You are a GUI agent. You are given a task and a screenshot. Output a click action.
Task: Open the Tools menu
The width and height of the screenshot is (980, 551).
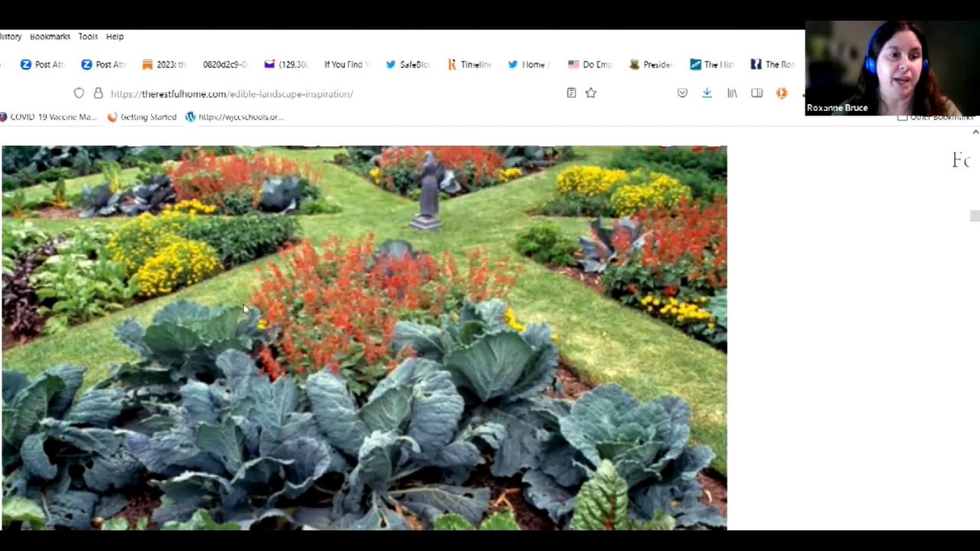pyautogui.click(x=88, y=37)
